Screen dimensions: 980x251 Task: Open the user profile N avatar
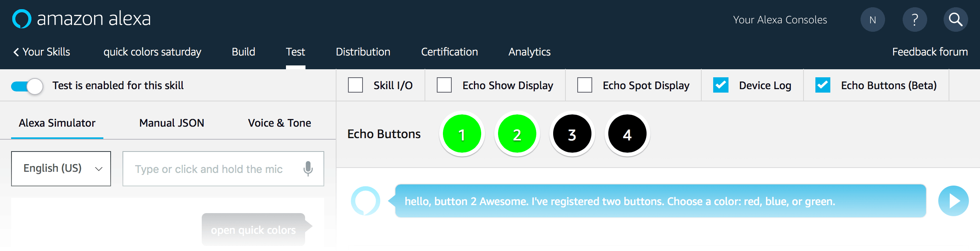(872, 20)
